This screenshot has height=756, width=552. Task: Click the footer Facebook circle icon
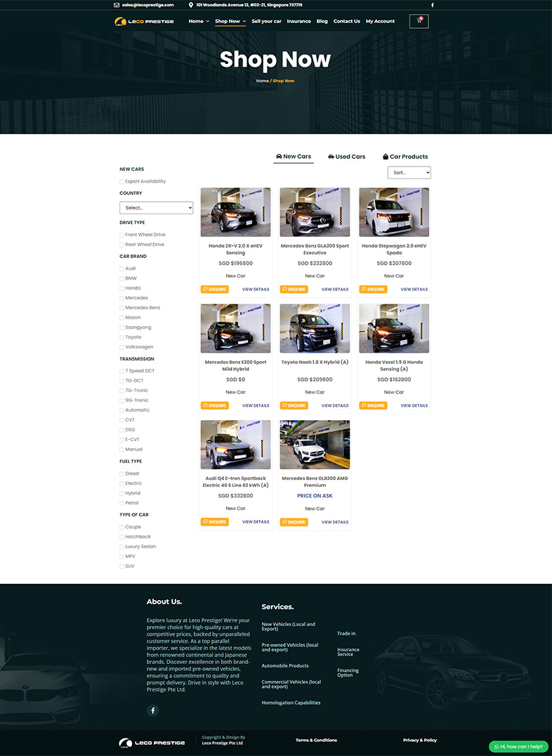tap(153, 710)
